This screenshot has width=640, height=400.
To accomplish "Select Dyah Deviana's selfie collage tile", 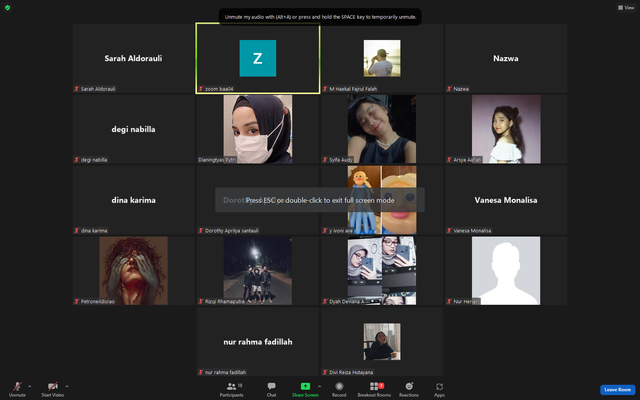I will coord(382,271).
